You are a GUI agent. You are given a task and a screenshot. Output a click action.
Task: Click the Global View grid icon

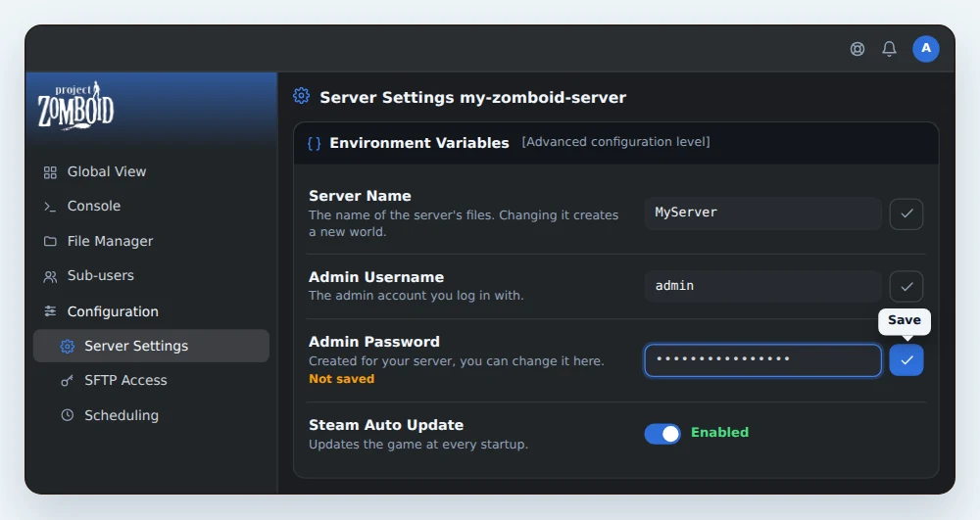point(50,172)
